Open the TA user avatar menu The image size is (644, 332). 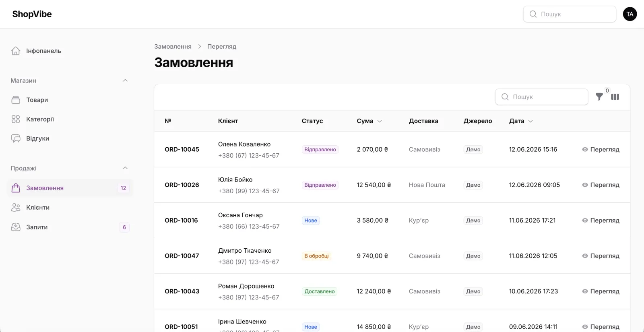[630, 14]
